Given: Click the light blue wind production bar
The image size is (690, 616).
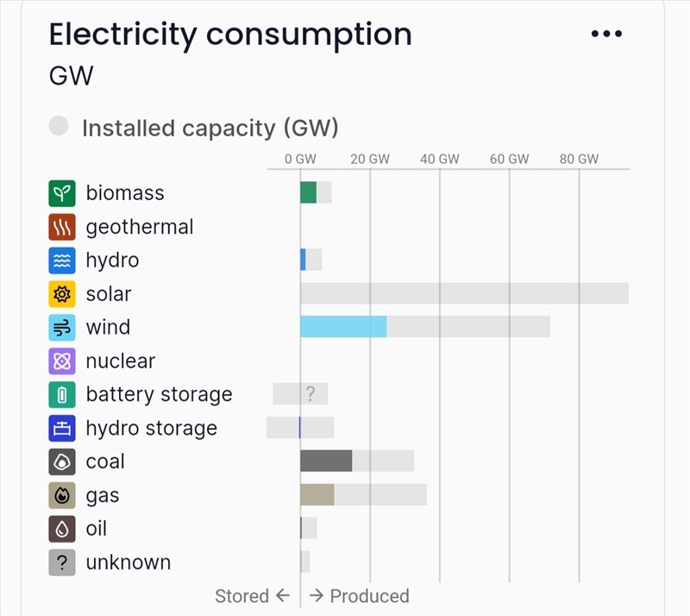Looking at the screenshot, I should 343,327.
